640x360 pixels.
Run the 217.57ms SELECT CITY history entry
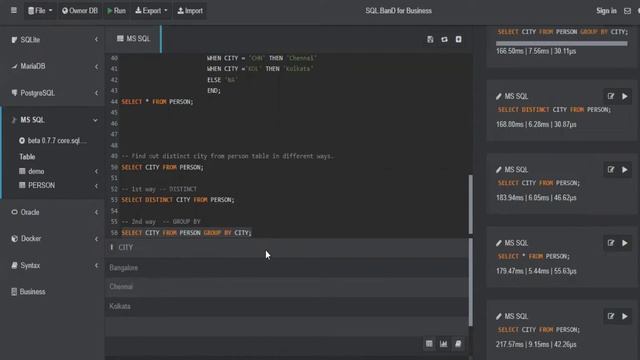click(x=625, y=316)
